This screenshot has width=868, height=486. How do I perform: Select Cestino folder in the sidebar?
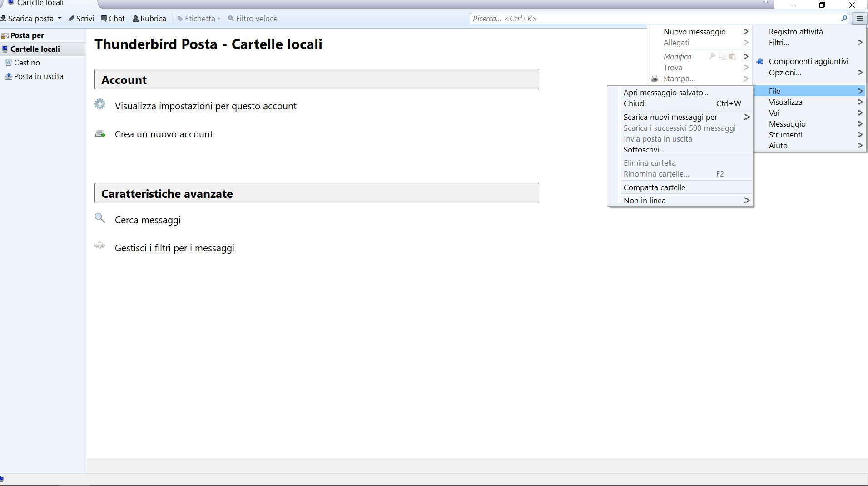(x=27, y=63)
